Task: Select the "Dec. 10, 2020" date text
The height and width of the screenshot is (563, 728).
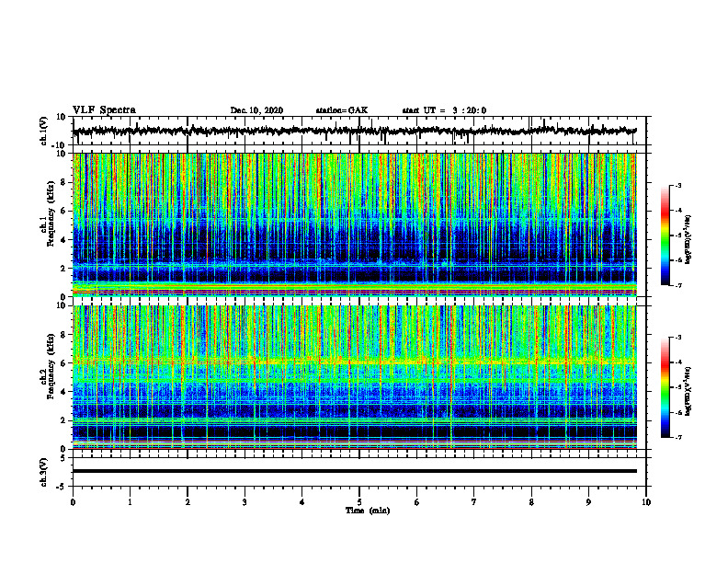Action: click(256, 110)
